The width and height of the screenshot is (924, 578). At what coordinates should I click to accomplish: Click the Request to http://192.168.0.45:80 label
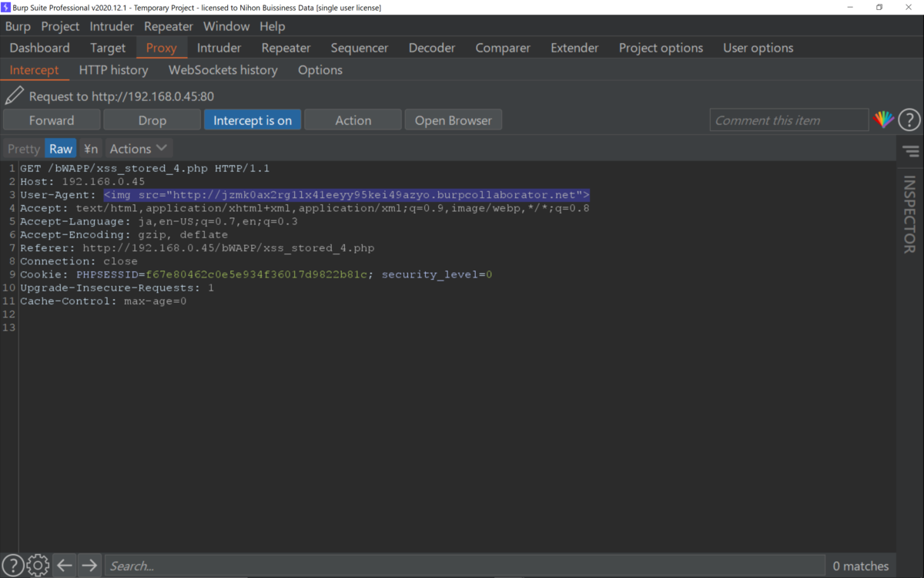(x=122, y=97)
